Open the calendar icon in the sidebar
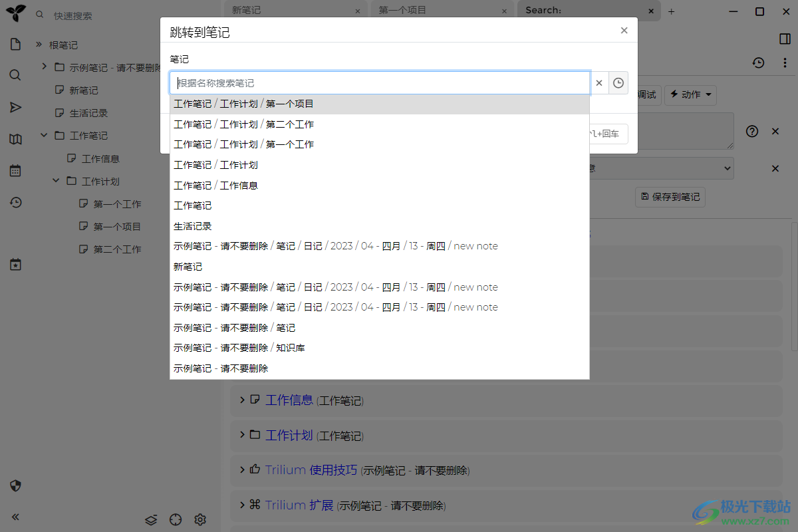This screenshot has height=532, width=798. (x=15, y=171)
